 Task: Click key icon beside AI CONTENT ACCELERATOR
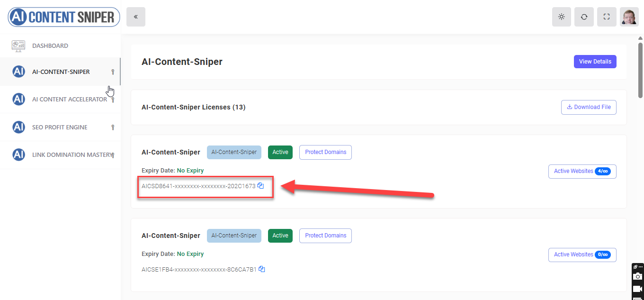(113, 100)
